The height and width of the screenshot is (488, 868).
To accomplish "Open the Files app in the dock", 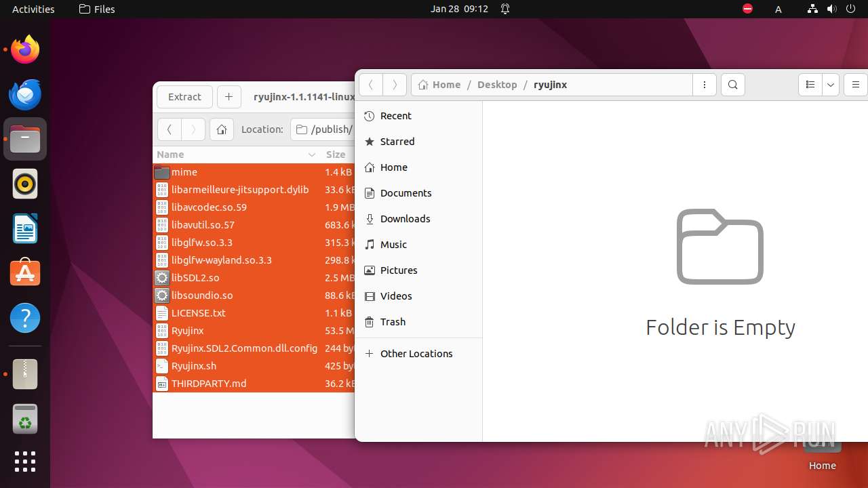I will pyautogui.click(x=25, y=139).
